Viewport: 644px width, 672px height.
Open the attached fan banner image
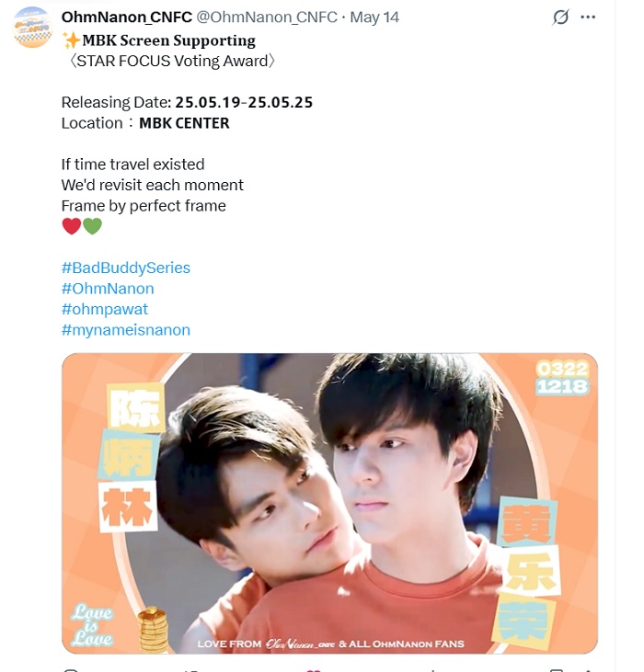coord(329,503)
